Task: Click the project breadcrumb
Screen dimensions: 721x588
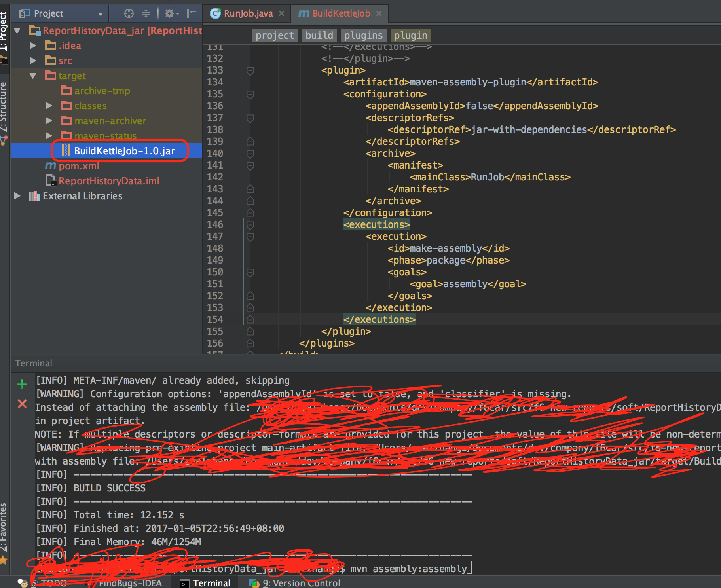Action: click(275, 35)
